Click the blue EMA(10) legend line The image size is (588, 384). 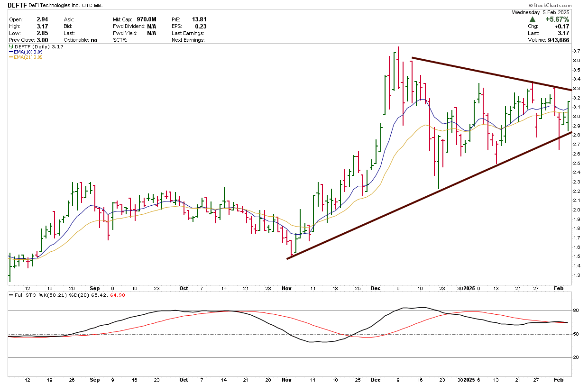pyautogui.click(x=11, y=52)
